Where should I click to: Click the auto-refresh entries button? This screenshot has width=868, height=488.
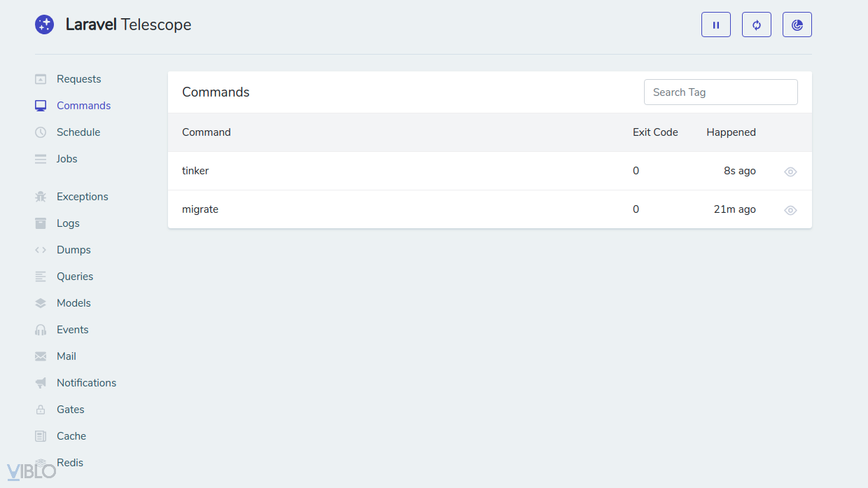[757, 25]
